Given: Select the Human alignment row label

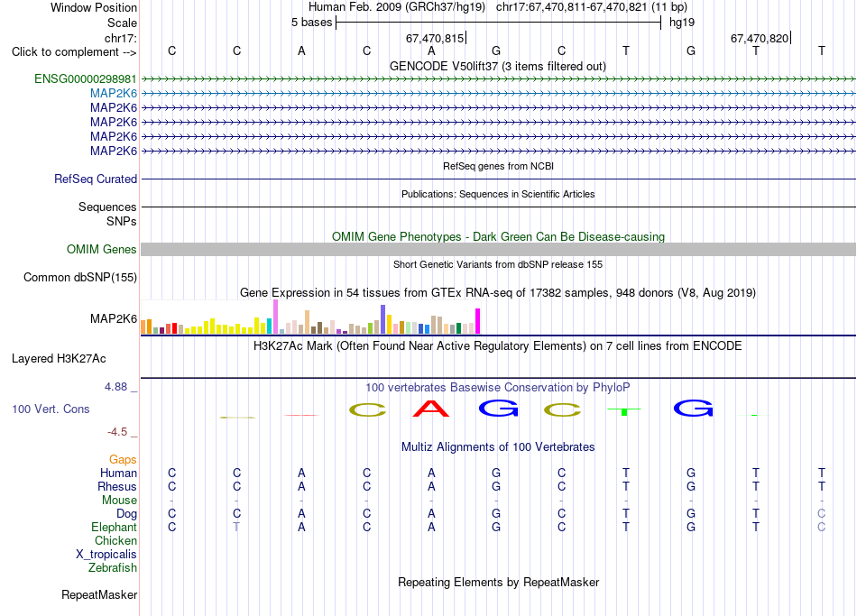Looking at the screenshot, I should point(118,473).
